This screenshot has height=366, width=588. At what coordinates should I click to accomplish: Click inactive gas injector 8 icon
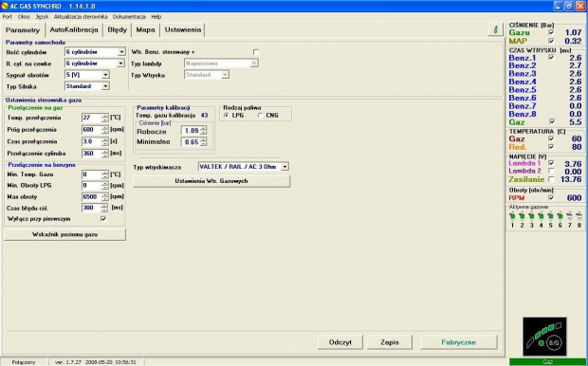[x=579, y=216]
